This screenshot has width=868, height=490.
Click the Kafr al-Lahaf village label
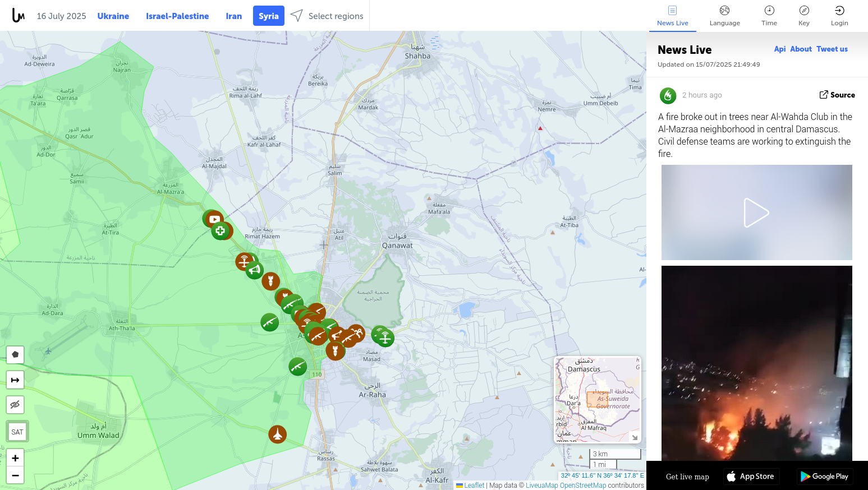[264, 141]
